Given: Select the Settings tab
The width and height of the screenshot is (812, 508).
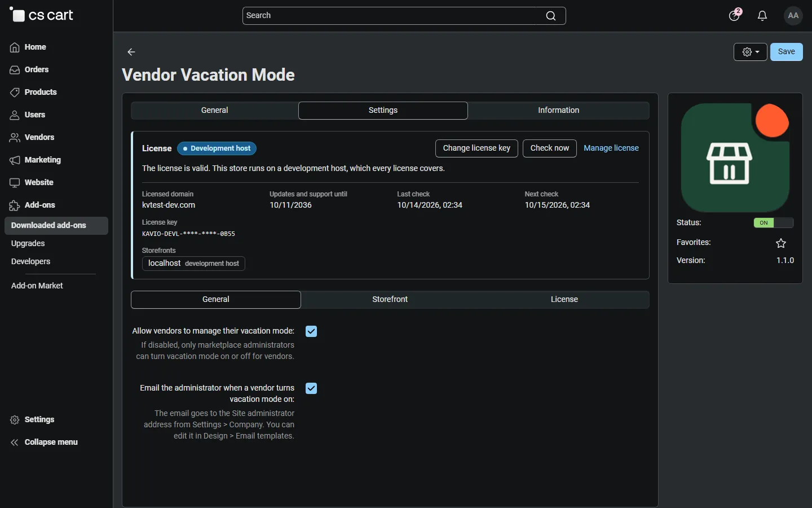Looking at the screenshot, I should [x=383, y=111].
